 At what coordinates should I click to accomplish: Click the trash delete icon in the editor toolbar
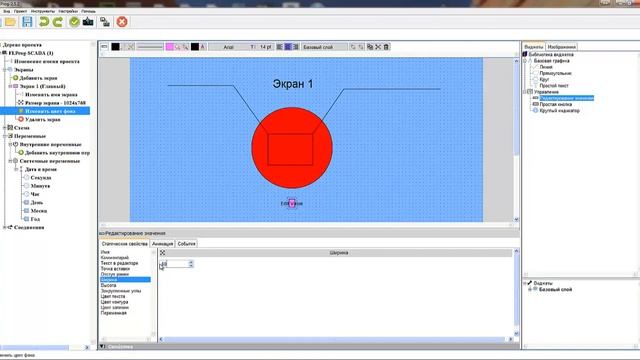click(x=386, y=47)
